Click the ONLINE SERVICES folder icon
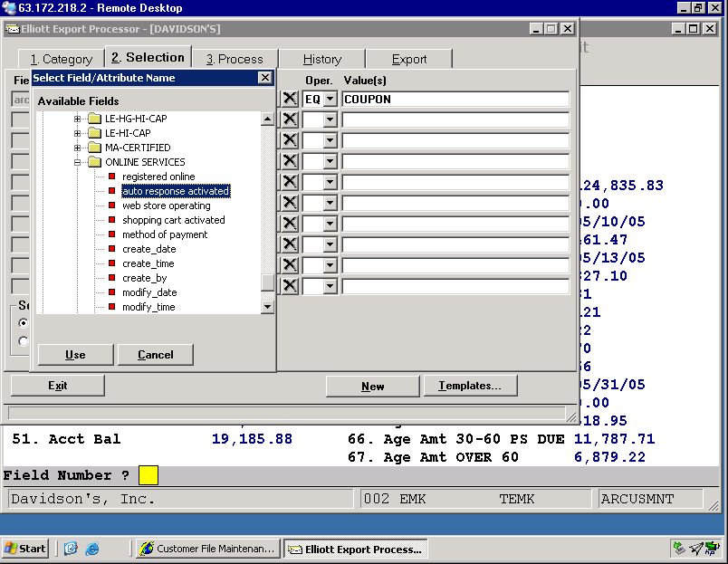This screenshot has height=564, width=728. [95, 162]
